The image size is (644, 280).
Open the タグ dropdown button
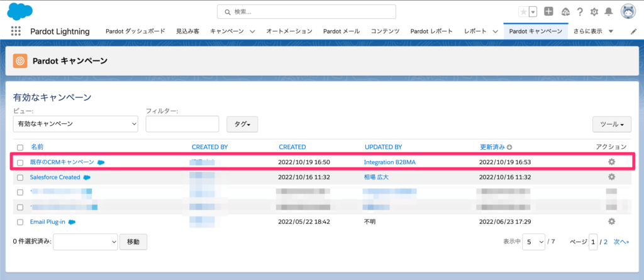(x=242, y=124)
